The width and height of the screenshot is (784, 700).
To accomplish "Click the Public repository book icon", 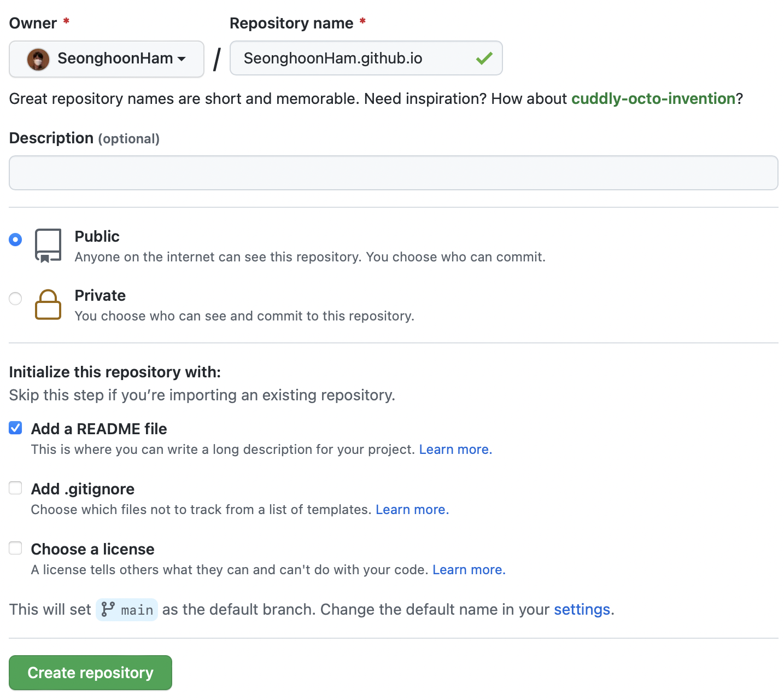I will 48,246.
